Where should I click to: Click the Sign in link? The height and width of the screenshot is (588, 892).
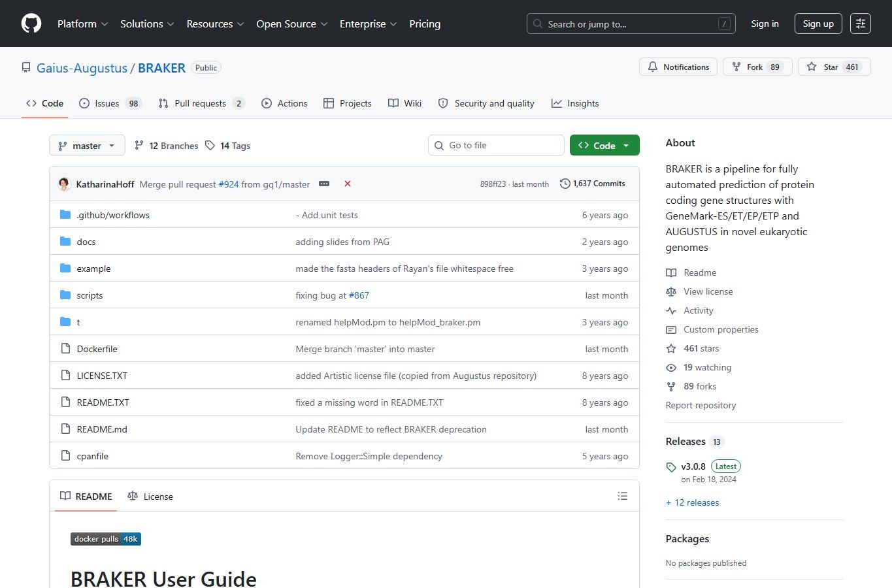coord(765,24)
